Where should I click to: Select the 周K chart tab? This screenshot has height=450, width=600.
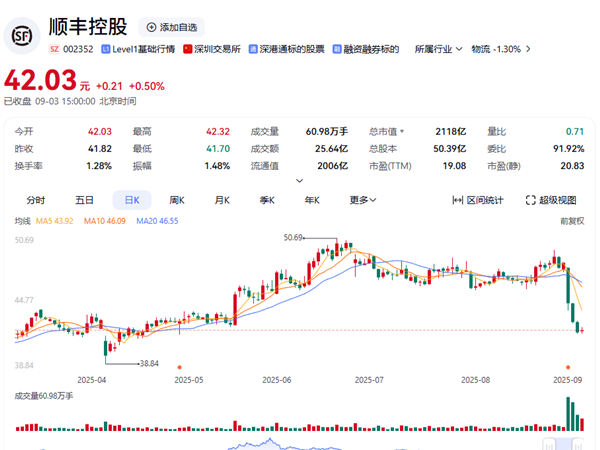point(177,200)
